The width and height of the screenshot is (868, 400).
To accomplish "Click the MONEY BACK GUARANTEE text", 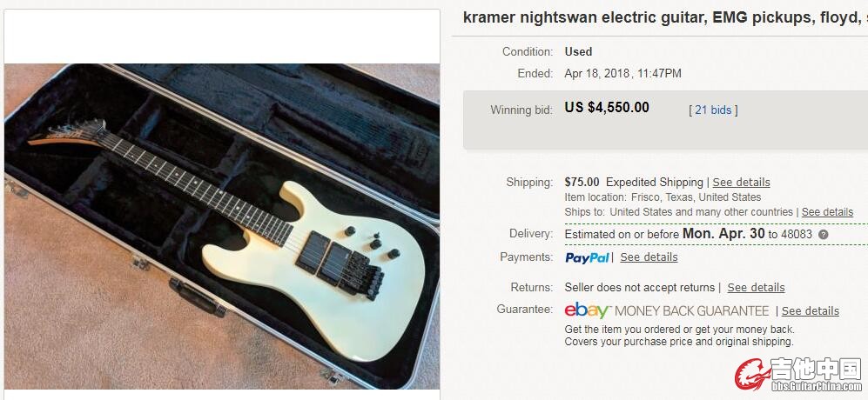I will [x=692, y=311].
